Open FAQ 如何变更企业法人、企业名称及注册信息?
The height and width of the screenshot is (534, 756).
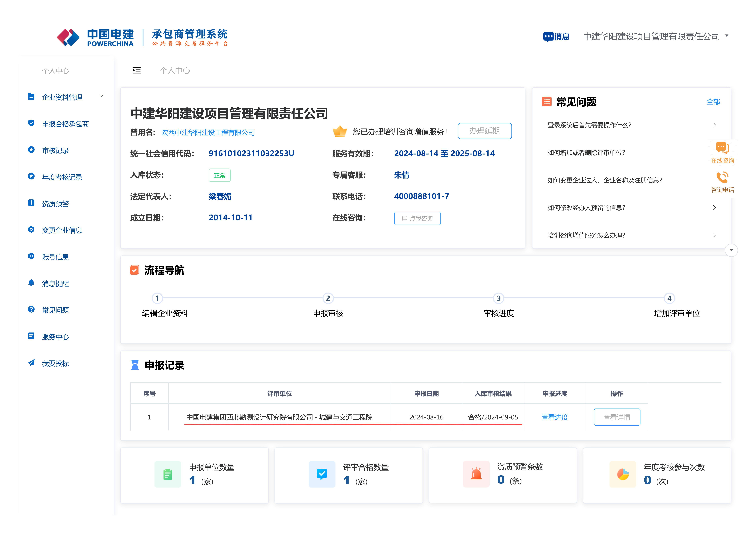(605, 180)
